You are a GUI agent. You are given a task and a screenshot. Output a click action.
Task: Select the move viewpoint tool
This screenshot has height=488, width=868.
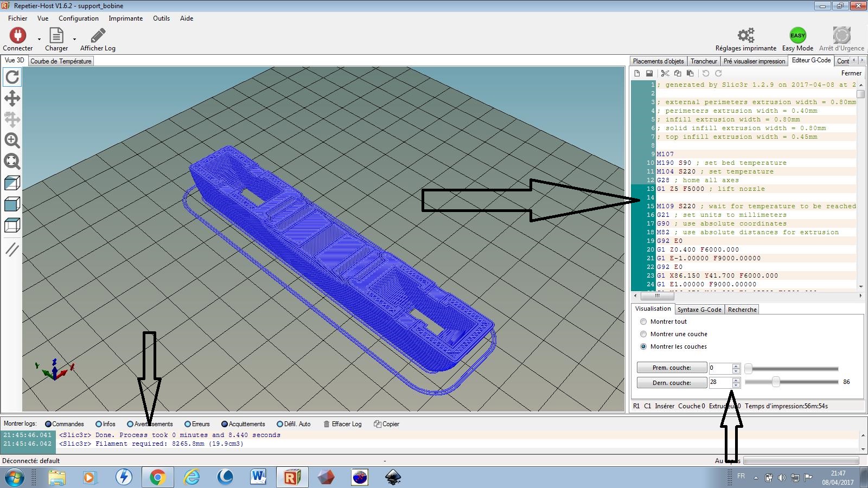tap(12, 98)
